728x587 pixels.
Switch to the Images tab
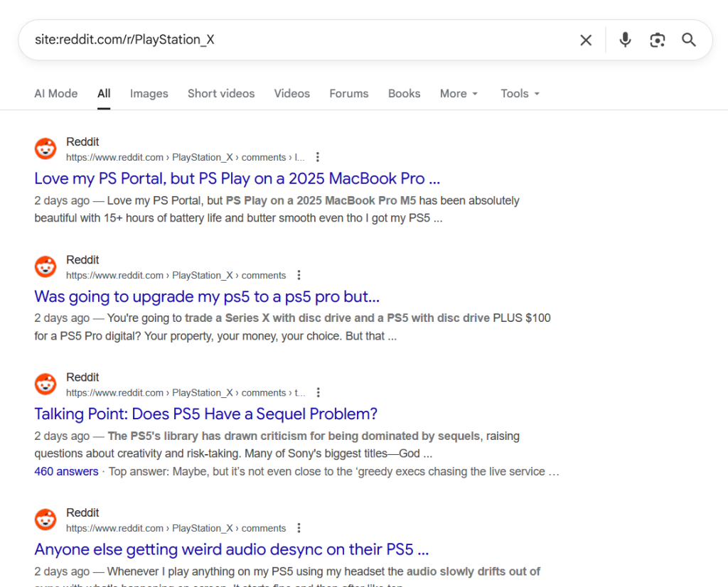[x=149, y=94]
